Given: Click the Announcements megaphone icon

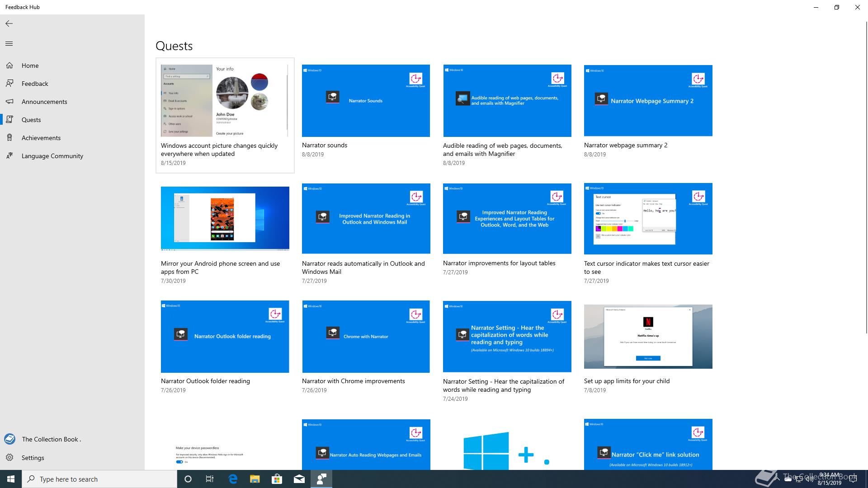Looking at the screenshot, I should coord(9,102).
